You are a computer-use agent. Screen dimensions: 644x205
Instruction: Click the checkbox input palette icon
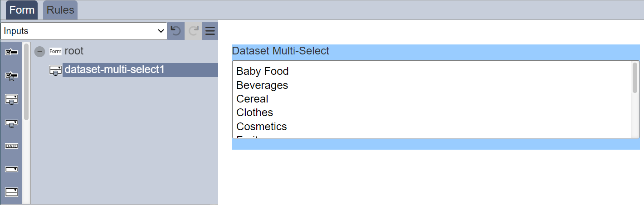tap(11, 52)
